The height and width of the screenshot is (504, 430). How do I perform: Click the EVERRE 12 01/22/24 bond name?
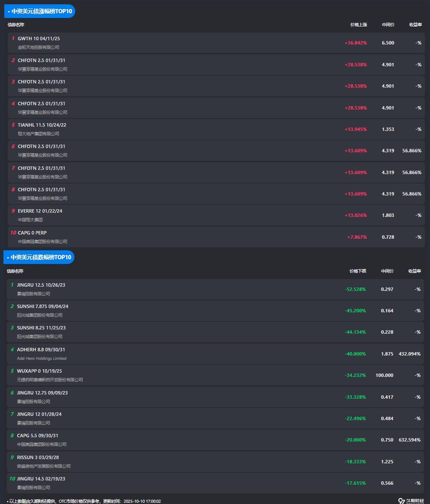pos(40,211)
